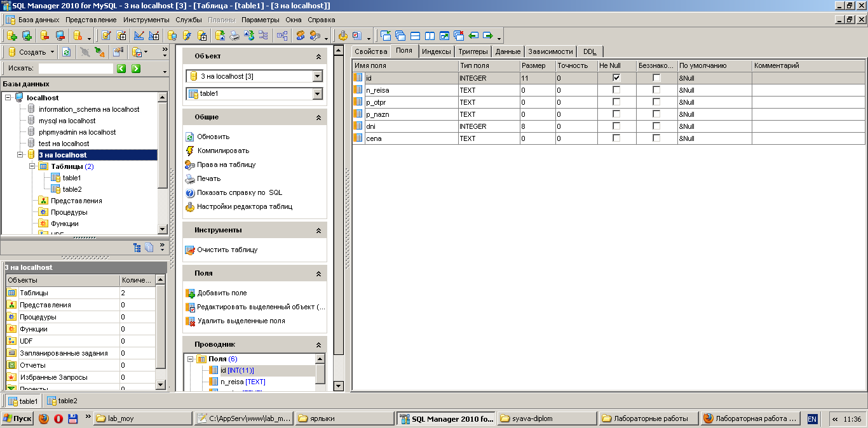Open the Создать button dropdown arrow
Screen dimensions: 868x428
pos(52,52)
